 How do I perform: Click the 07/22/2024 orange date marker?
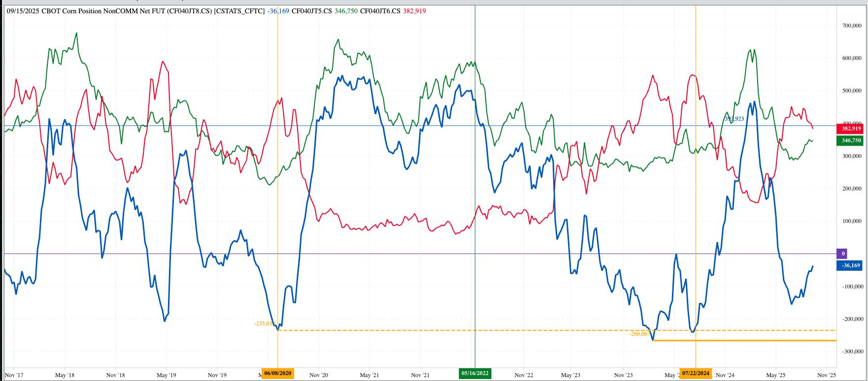(x=696, y=373)
